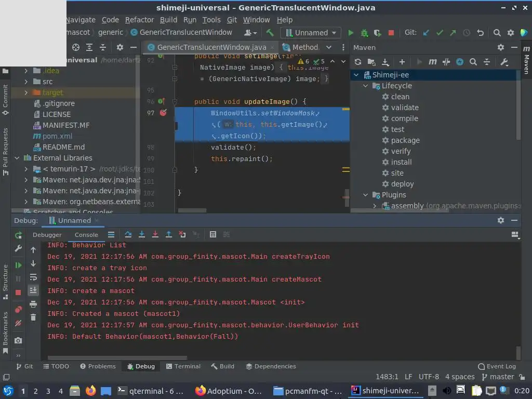Open Firefox from the taskbar launcher
Screen dimensions: 532x399
pos(90,391)
